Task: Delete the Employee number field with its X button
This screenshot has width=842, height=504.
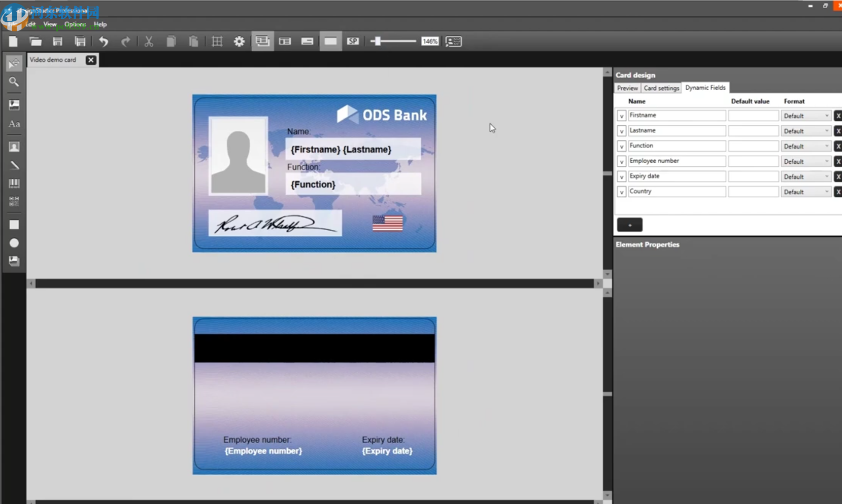Action: click(838, 161)
